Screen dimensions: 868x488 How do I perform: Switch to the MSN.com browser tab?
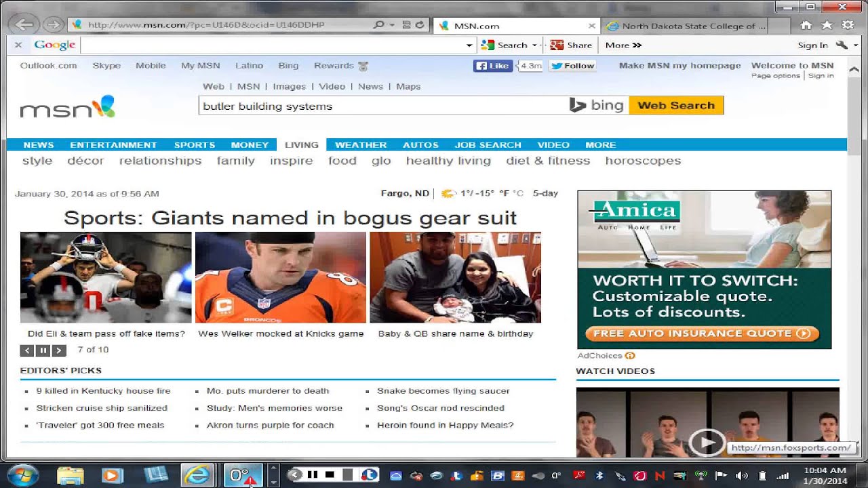(515, 26)
